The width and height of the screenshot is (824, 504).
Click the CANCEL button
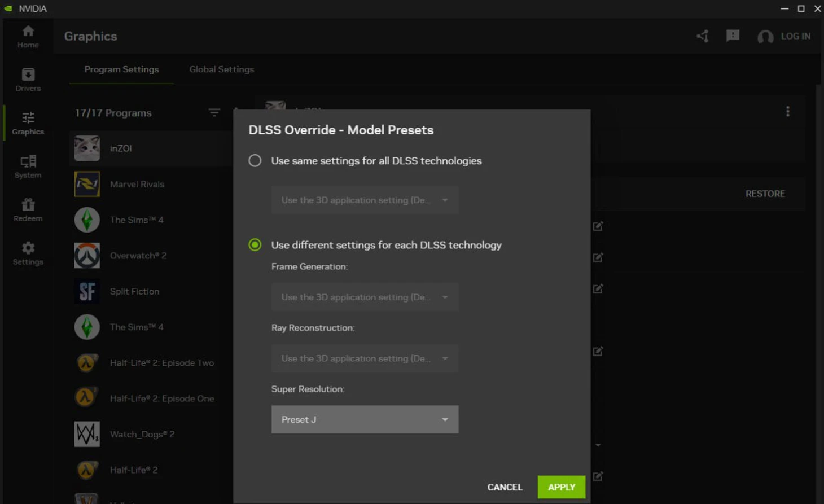click(505, 487)
